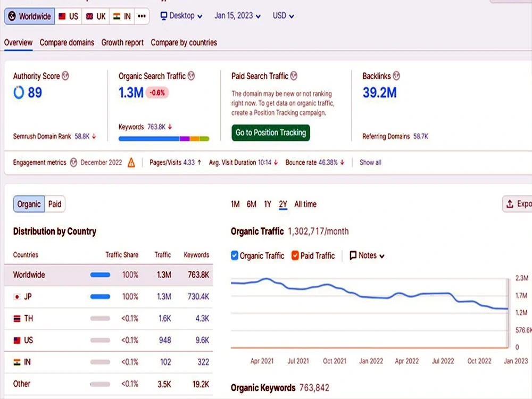Viewport: 532px width, 399px height.
Task: Click the -0.6% change badge
Action: pos(157,93)
